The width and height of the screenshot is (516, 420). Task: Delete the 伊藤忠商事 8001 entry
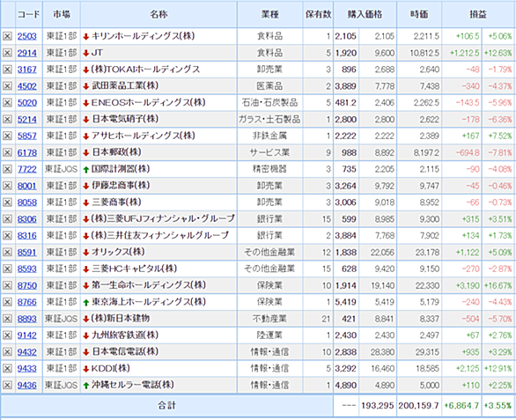(x=7, y=186)
